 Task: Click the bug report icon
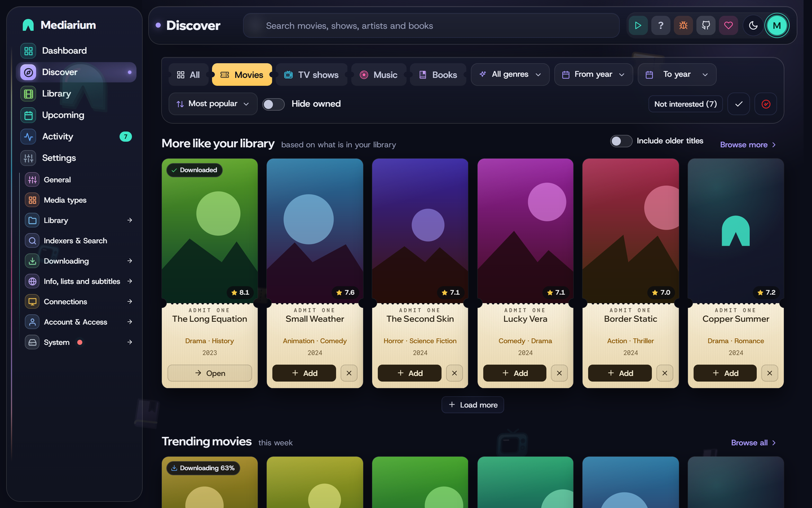(x=683, y=25)
